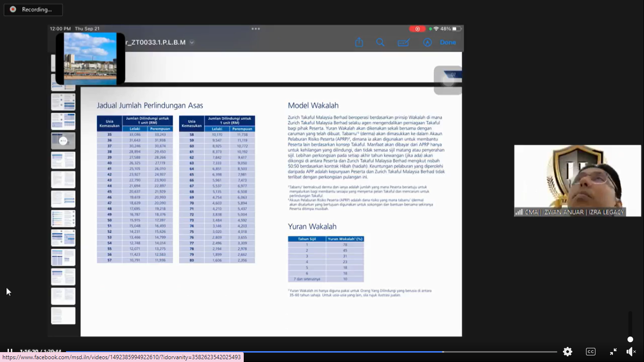The image size is (644, 362).
Task: Open the markup toolbox icon with pencil
Action: 404,43
